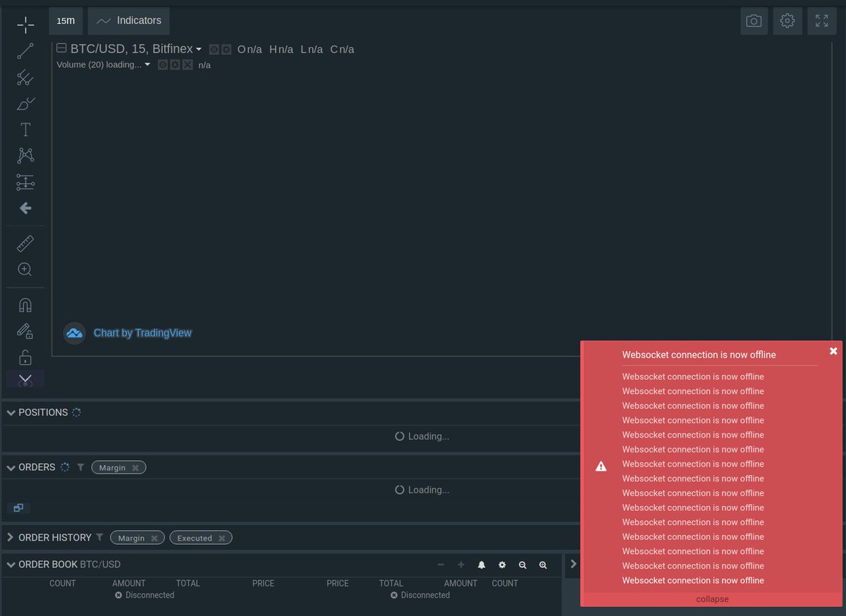Take a chart snapshot with the camera icon
Image resolution: width=846 pixels, height=616 pixels.
[754, 21]
